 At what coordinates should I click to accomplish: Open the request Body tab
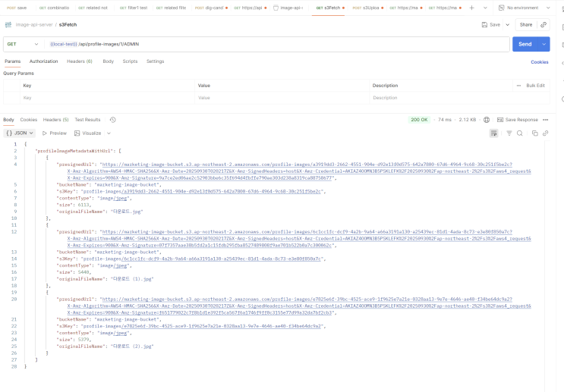click(x=108, y=61)
